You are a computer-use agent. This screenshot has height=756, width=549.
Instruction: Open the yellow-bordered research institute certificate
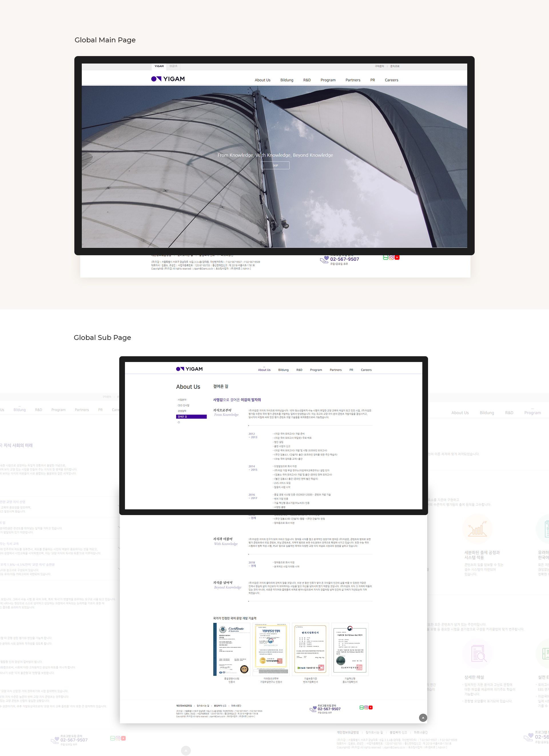(271, 649)
